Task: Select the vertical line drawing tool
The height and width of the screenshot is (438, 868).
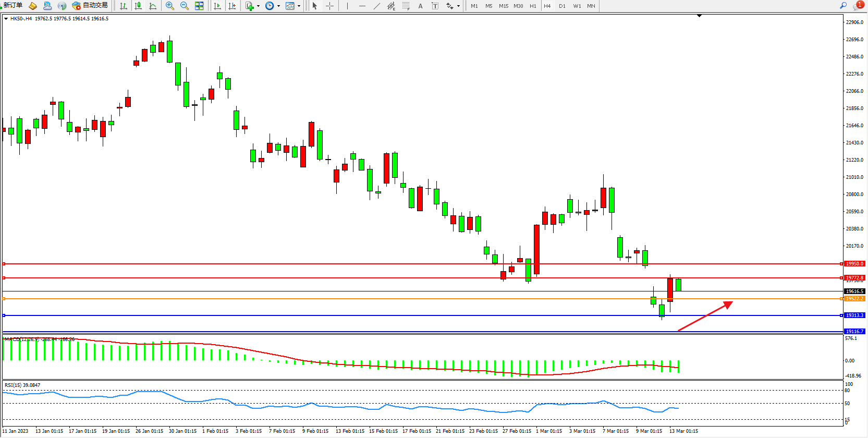Action: pos(347,6)
